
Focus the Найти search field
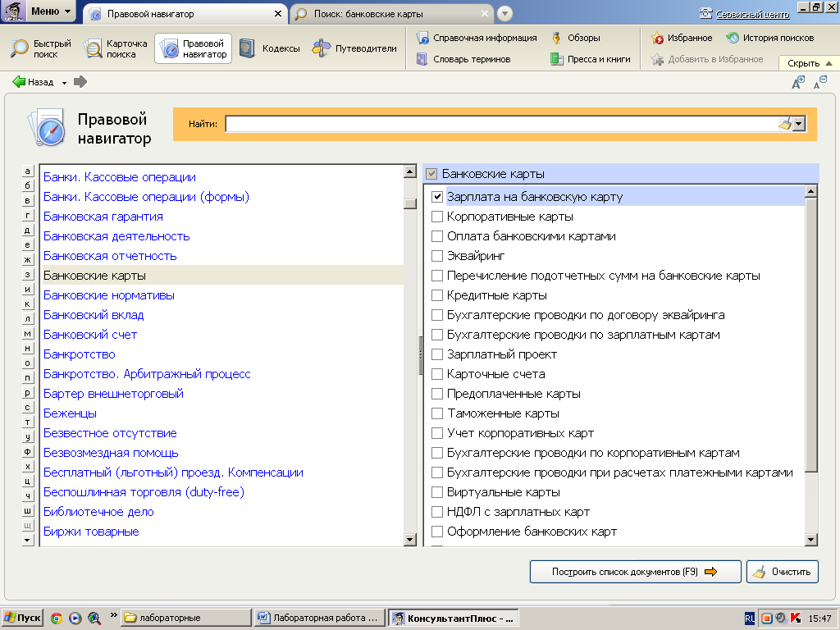tap(501, 124)
